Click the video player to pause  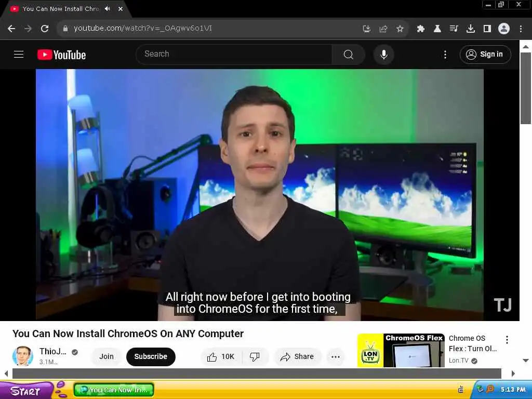[260, 195]
